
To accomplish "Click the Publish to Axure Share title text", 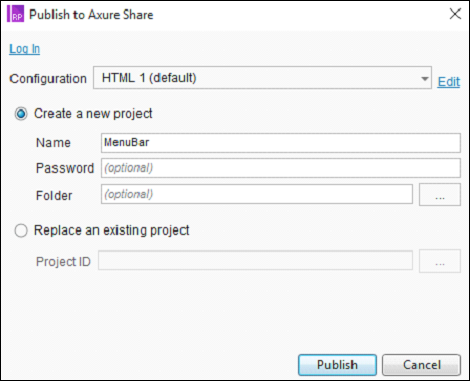I will (x=91, y=15).
